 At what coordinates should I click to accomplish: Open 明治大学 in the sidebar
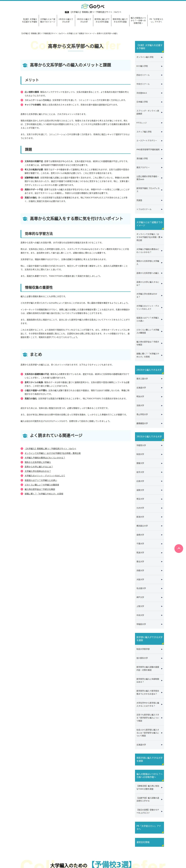pos(149,397)
